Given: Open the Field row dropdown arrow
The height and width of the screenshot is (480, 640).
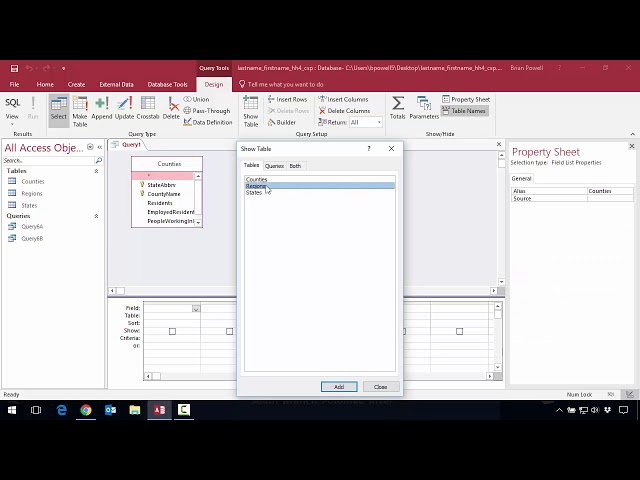Looking at the screenshot, I should (196, 309).
